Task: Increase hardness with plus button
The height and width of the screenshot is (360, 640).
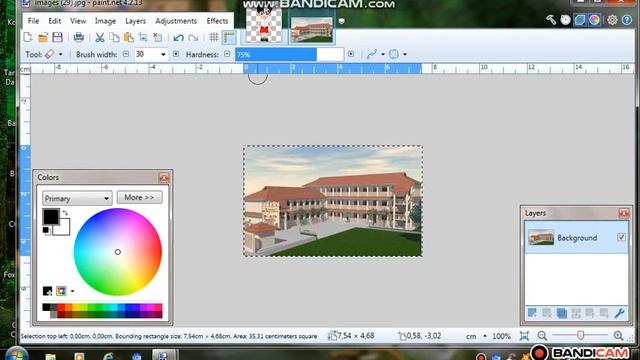Action: (x=351, y=54)
